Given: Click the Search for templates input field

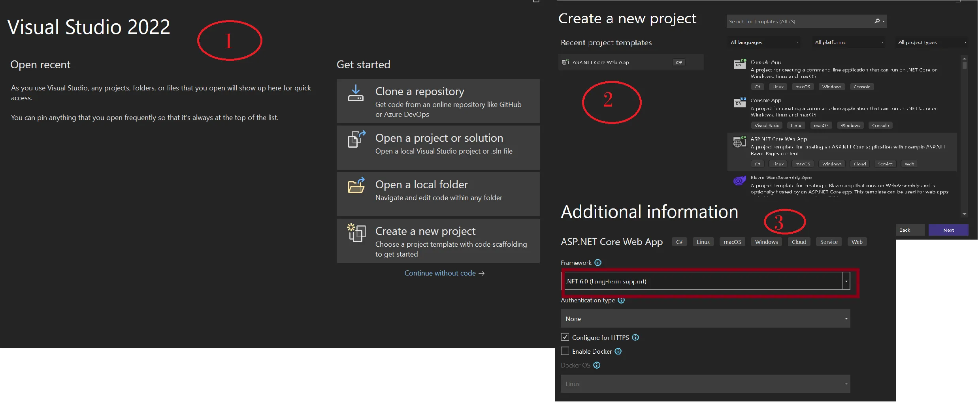Looking at the screenshot, I should (x=798, y=21).
